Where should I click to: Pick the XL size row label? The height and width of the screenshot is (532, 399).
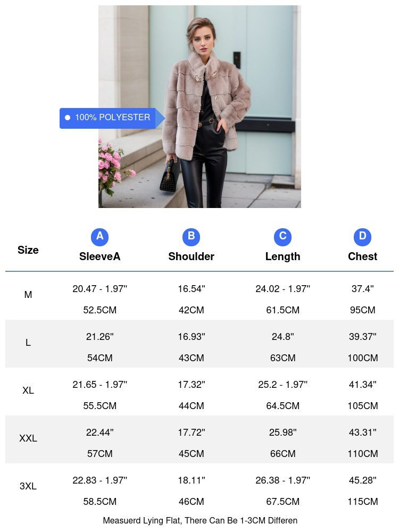point(28,390)
